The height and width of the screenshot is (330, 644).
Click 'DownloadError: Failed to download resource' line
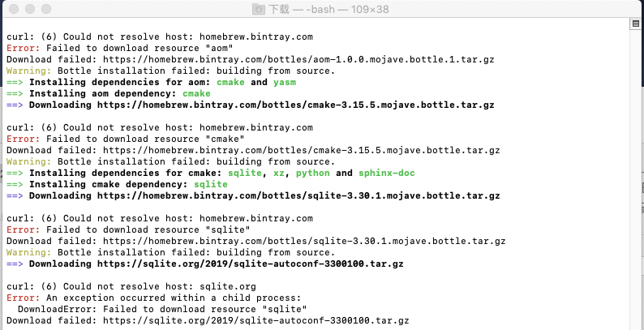[x=163, y=309]
